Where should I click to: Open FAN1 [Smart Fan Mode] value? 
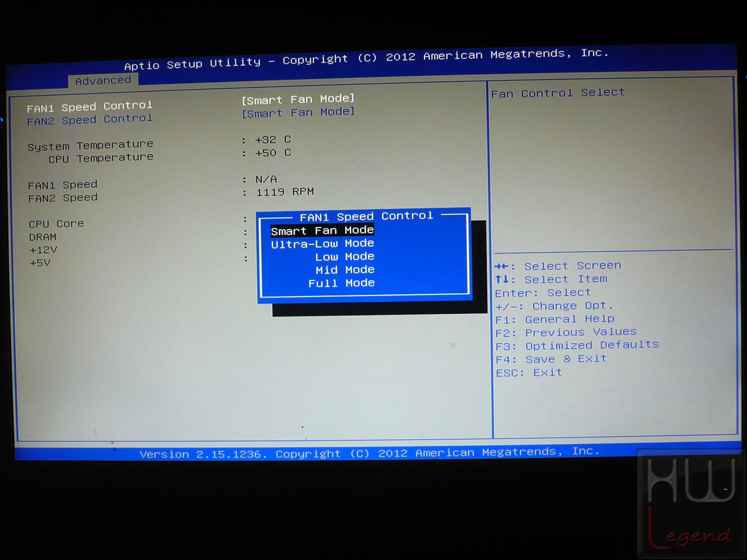(x=298, y=99)
